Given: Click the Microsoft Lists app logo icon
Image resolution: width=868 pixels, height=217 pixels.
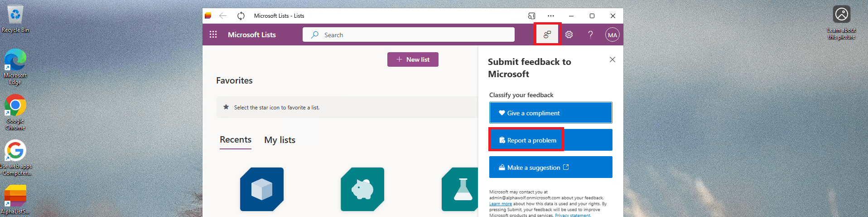Looking at the screenshot, I should click(208, 16).
